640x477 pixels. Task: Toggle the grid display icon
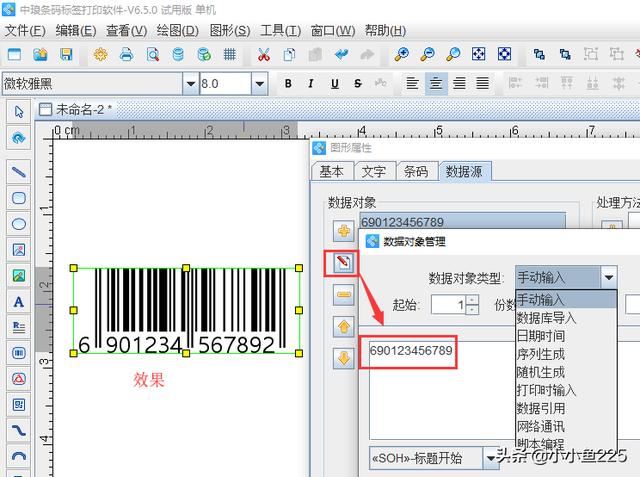tap(230, 54)
